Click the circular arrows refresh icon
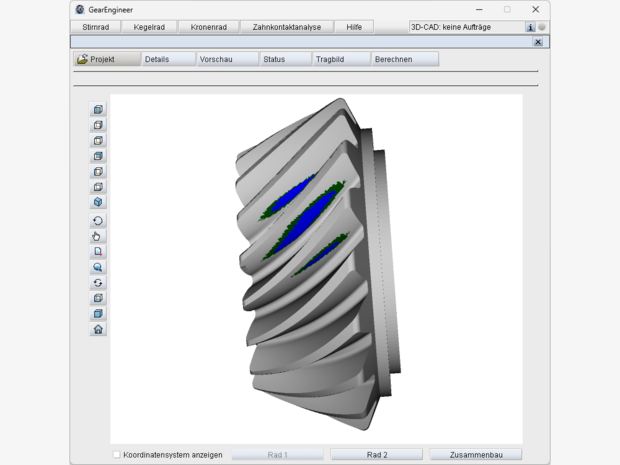 click(x=98, y=283)
